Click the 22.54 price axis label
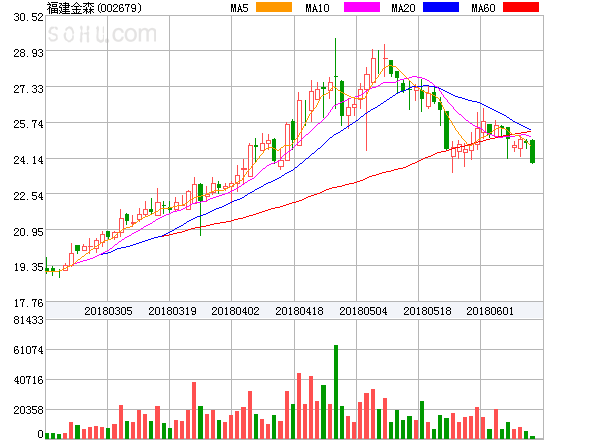This screenshot has height=440, width=600. [28, 196]
